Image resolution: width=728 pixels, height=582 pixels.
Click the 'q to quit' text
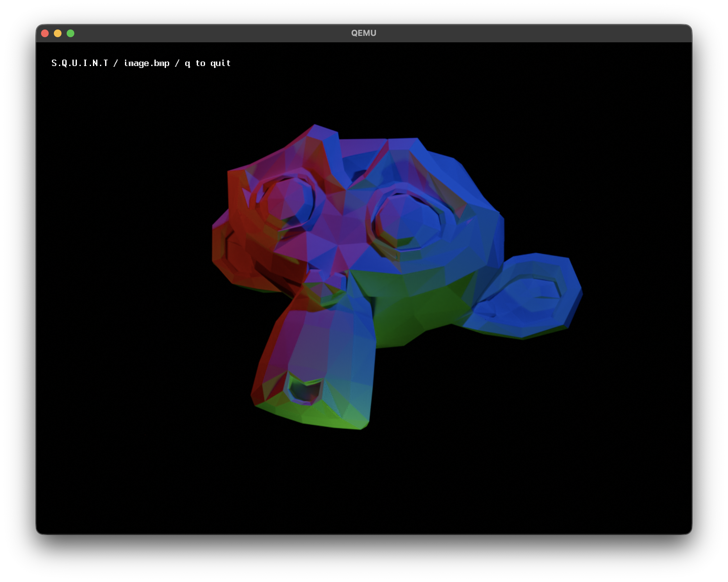(x=208, y=63)
